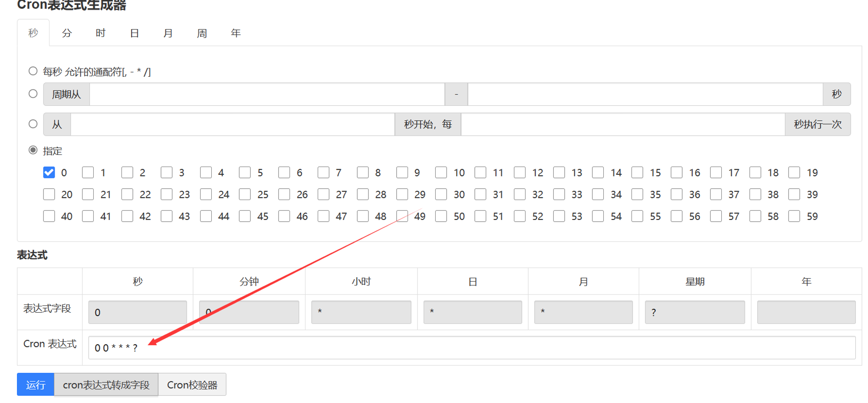Check the box for second 45
The image size is (868, 403).
pyautogui.click(x=245, y=216)
